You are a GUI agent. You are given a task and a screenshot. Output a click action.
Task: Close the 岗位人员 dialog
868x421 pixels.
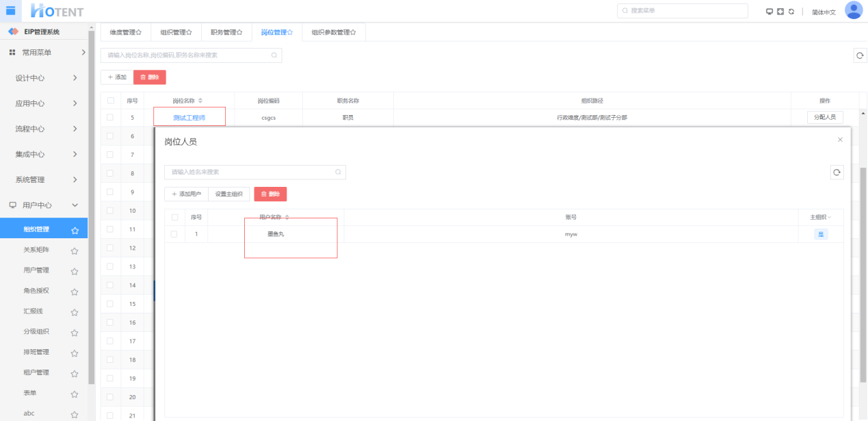pos(840,140)
